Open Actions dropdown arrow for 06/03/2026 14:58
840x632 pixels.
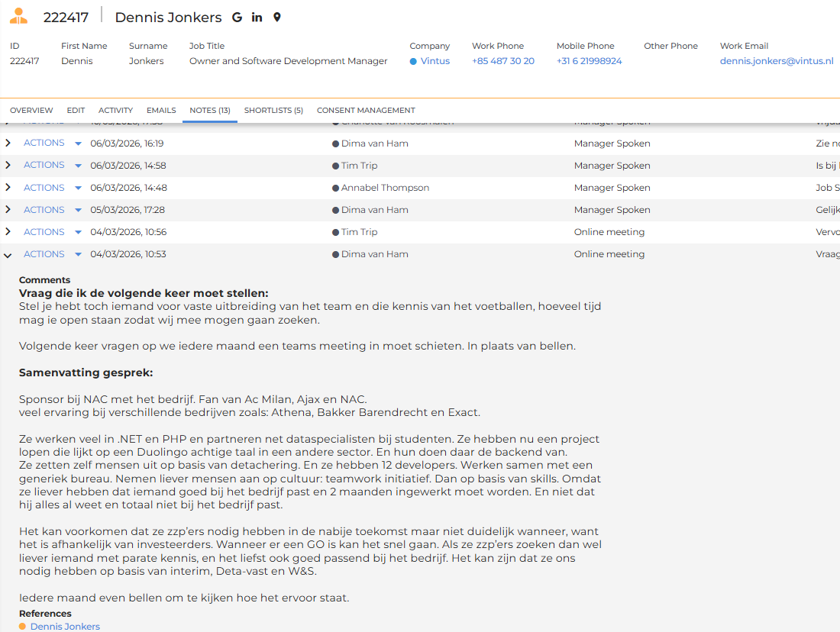(78, 166)
